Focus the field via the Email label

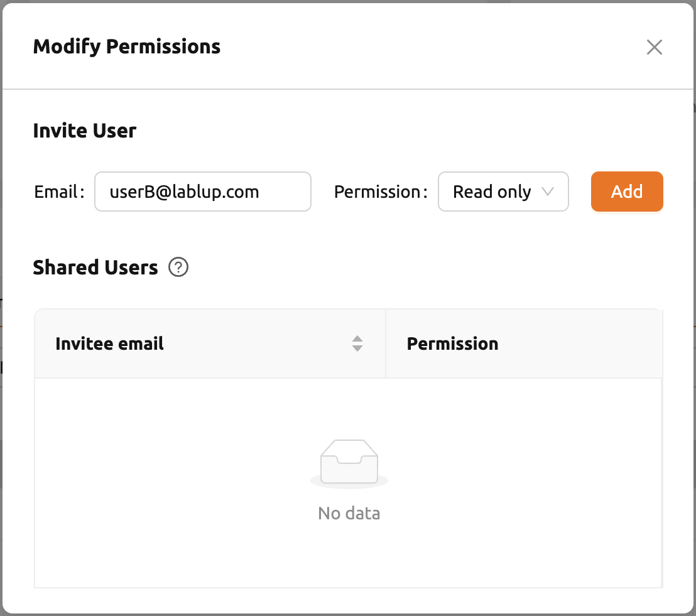(59, 192)
